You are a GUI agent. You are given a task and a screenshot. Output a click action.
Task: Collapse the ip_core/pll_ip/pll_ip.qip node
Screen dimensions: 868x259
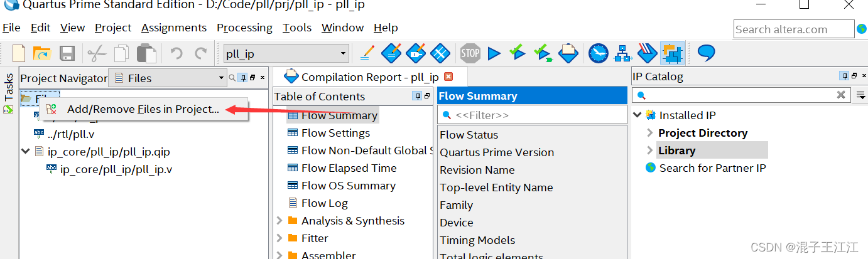(25, 151)
